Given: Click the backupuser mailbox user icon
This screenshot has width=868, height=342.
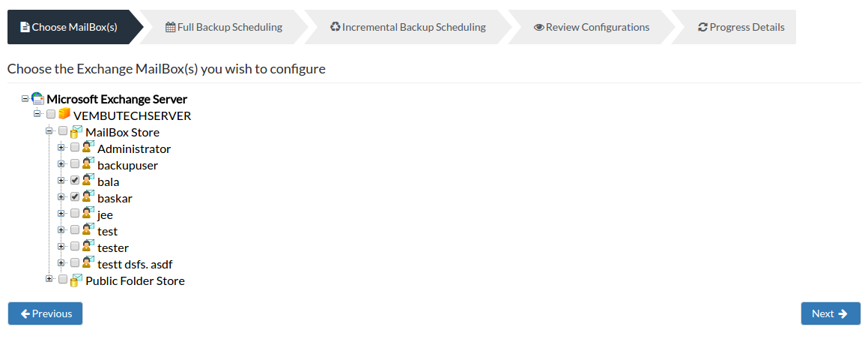Looking at the screenshot, I should (88, 163).
